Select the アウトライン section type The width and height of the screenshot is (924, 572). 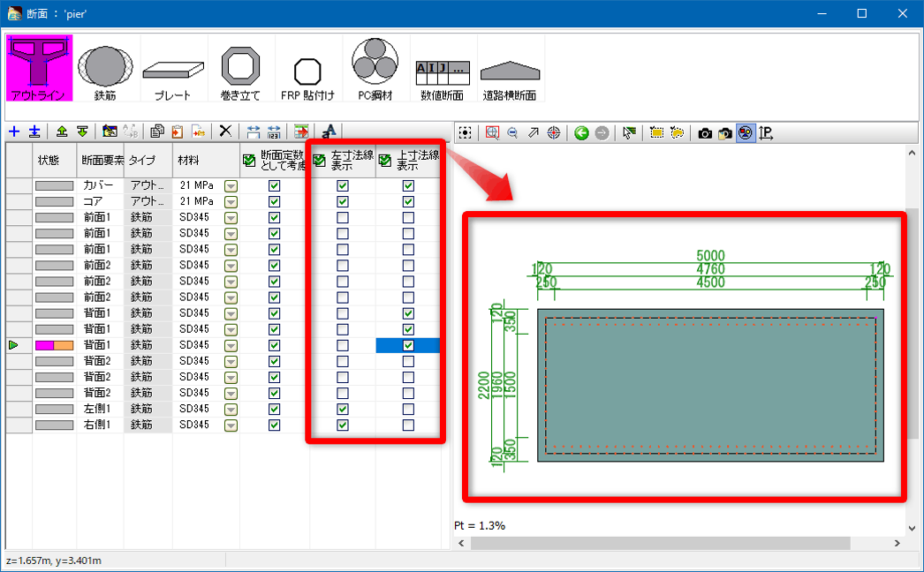pyautogui.click(x=40, y=68)
